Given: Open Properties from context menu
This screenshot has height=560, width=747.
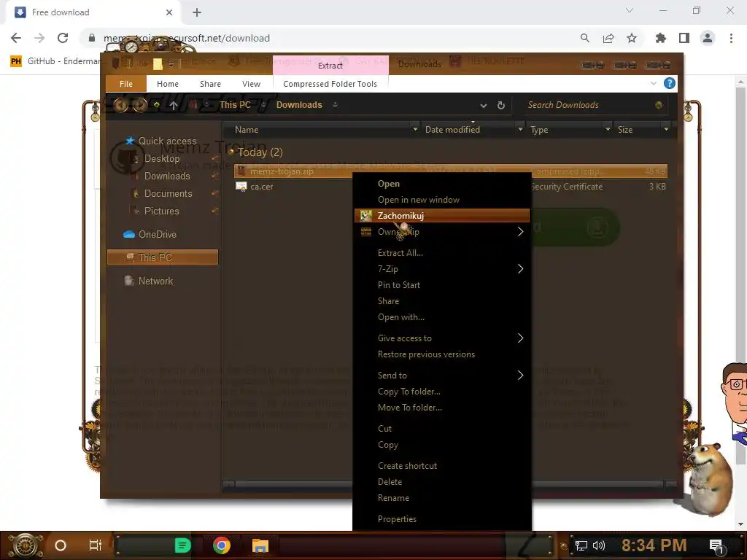Looking at the screenshot, I should click(397, 519).
